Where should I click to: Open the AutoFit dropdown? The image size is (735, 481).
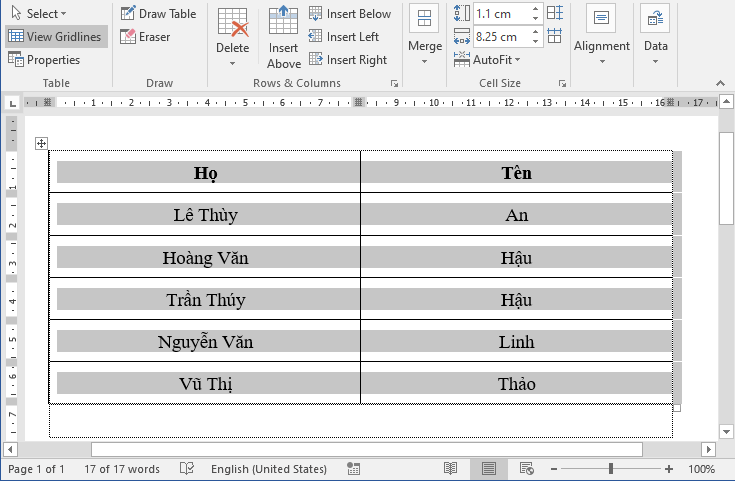coord(488,60)
